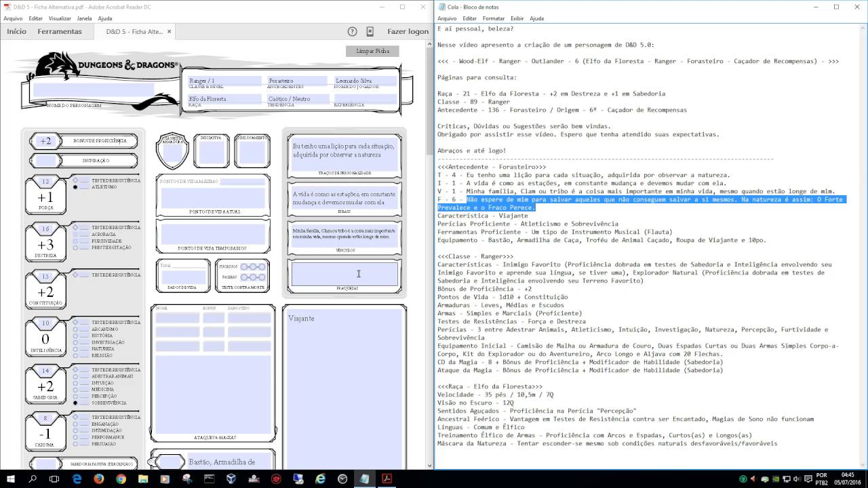Open Internet Explorer from taskbar
Screen dimensions: 868x488
tap(320, 479)
